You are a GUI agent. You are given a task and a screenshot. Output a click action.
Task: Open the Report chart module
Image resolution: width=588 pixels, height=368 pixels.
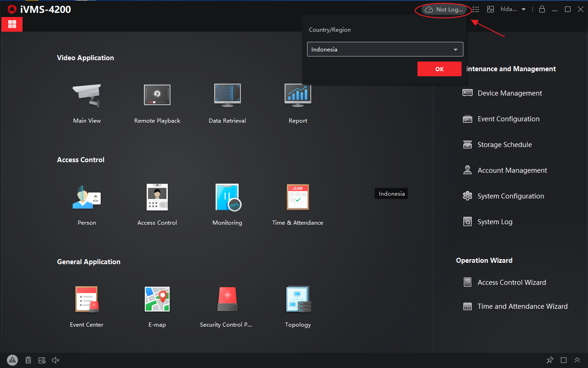click(298, 95)
